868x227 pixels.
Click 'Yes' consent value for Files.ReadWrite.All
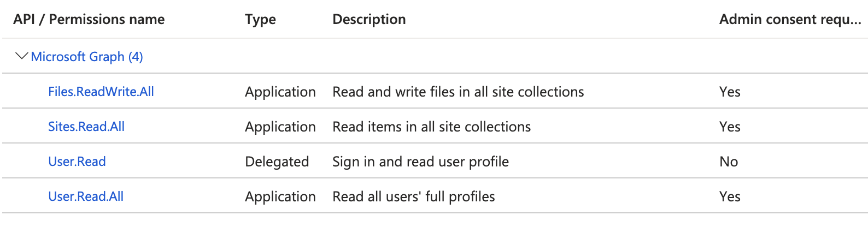[x=730, y=92]
